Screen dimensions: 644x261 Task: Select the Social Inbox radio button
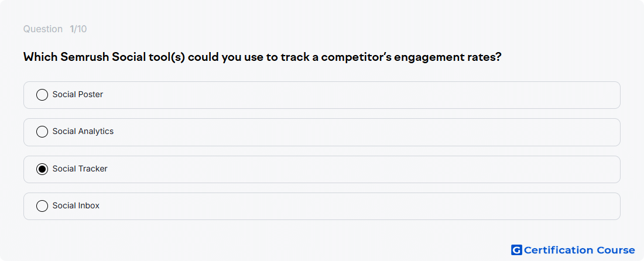point(42,206)
